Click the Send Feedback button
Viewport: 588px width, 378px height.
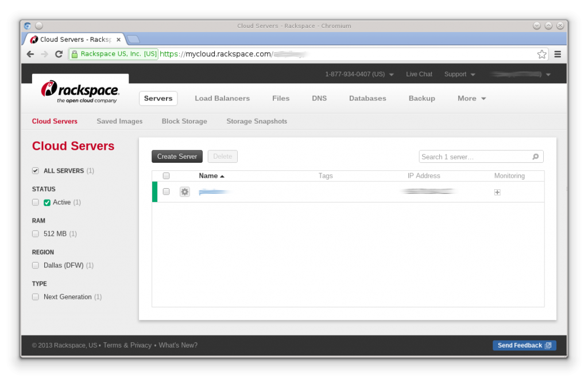(524, 345)
